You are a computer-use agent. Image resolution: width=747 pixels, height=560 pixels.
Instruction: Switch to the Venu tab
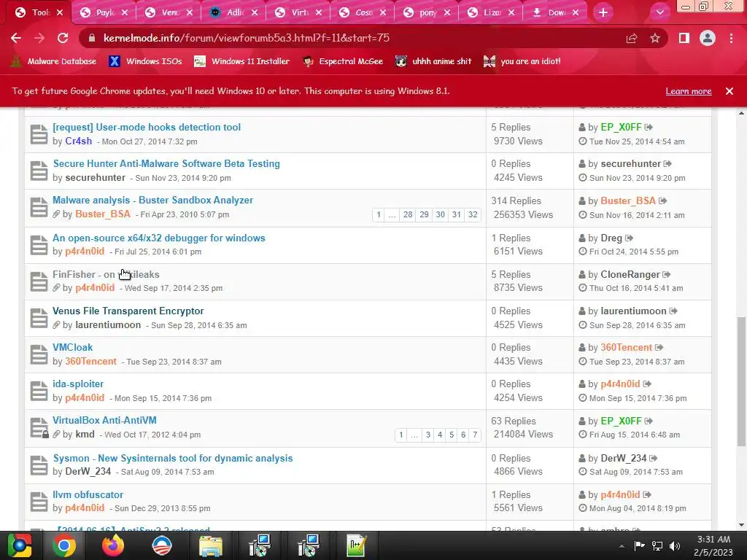click(x=169, y=12)
